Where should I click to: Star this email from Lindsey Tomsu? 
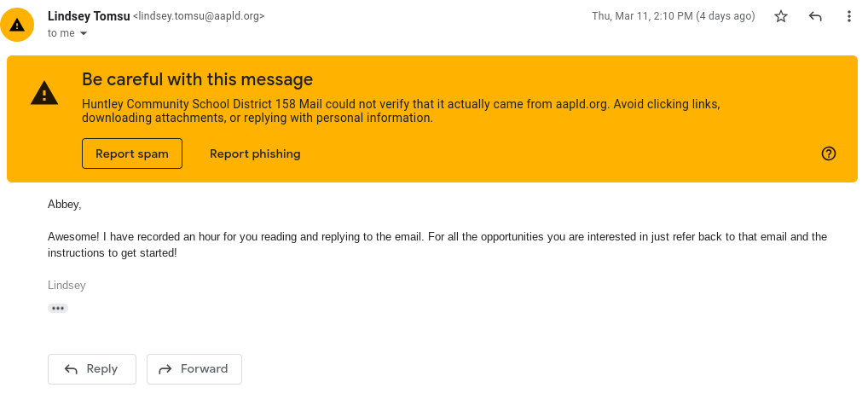781,16
